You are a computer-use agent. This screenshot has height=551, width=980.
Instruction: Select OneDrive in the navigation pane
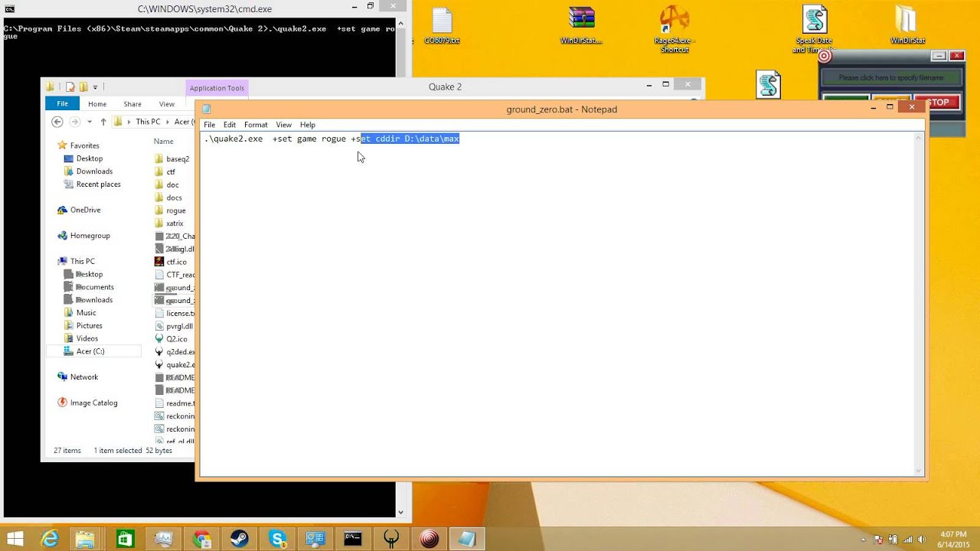(85, 210)
